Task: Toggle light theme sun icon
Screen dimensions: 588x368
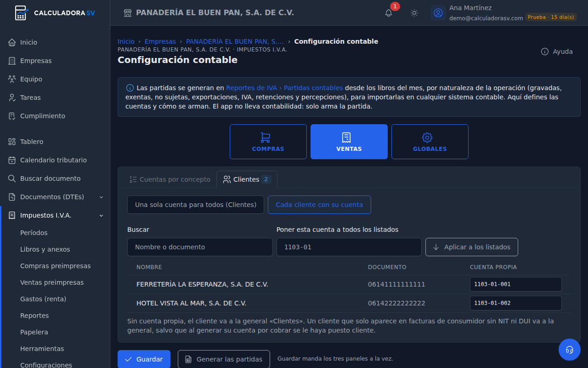Action: (x=414, y=13)
